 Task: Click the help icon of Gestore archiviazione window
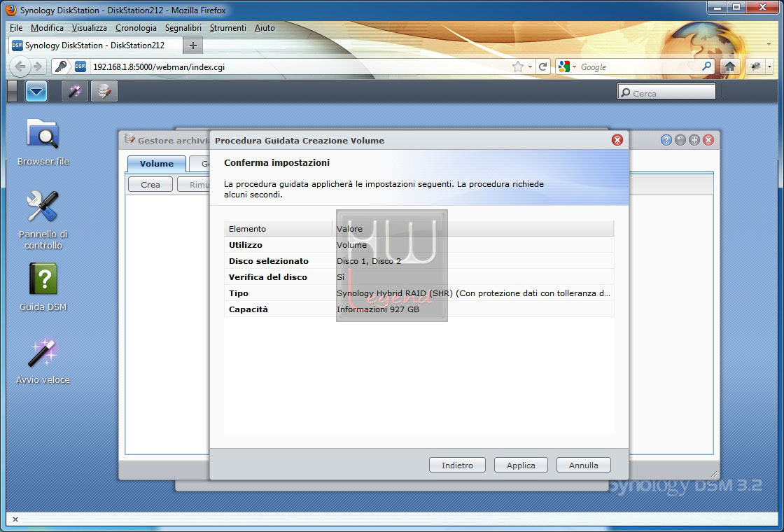666,141
